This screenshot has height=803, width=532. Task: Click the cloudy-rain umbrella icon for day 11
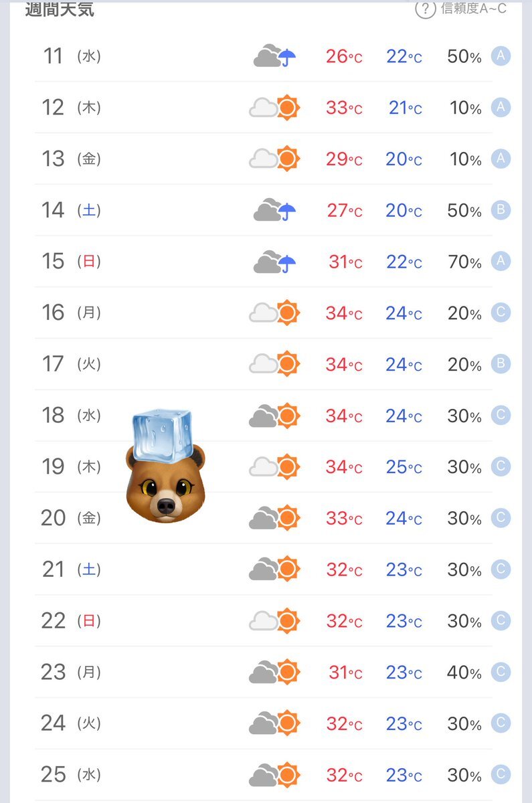pyautogui.click(x=274, y=56)
